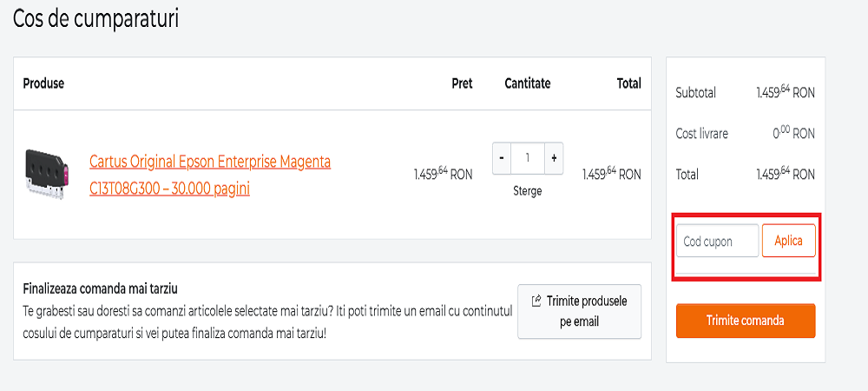
Task: Click share icon on email products button
Action: click(536, 301)
